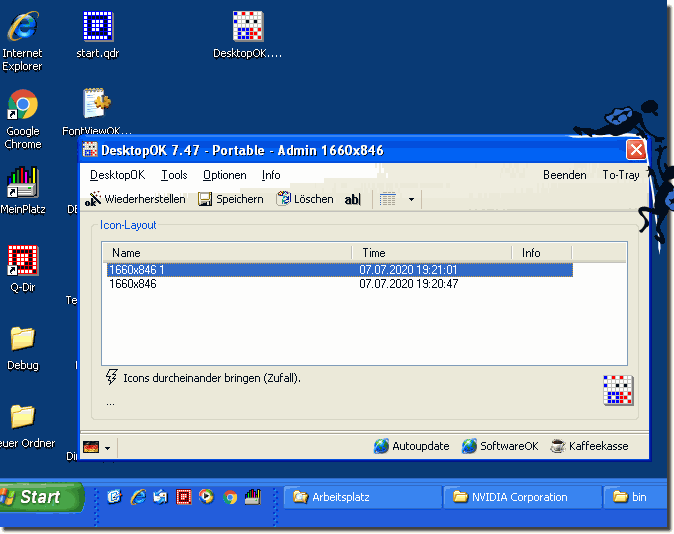Viewport: 674px width, 534px height.
Task: Open the Optionen menu
Action: coord(225,175)
